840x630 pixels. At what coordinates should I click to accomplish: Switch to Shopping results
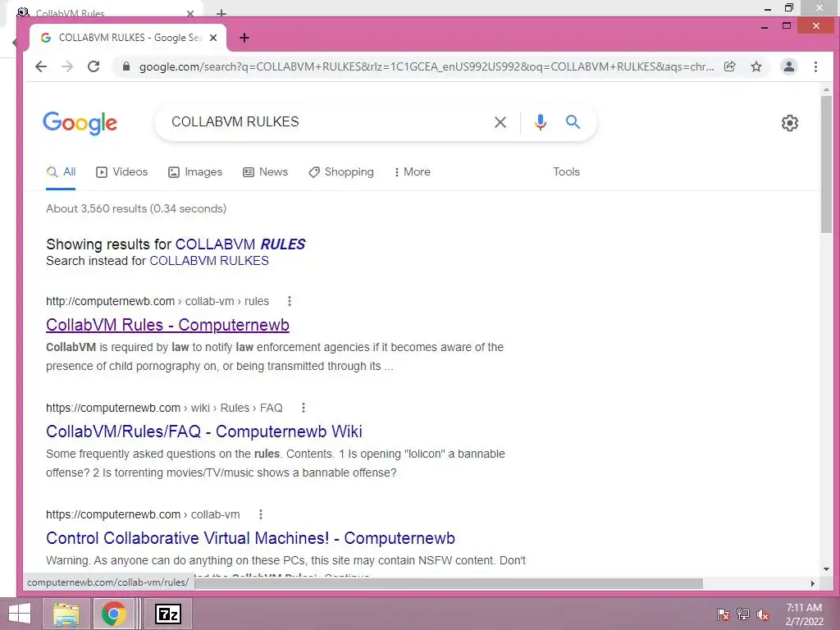point(341,172)
